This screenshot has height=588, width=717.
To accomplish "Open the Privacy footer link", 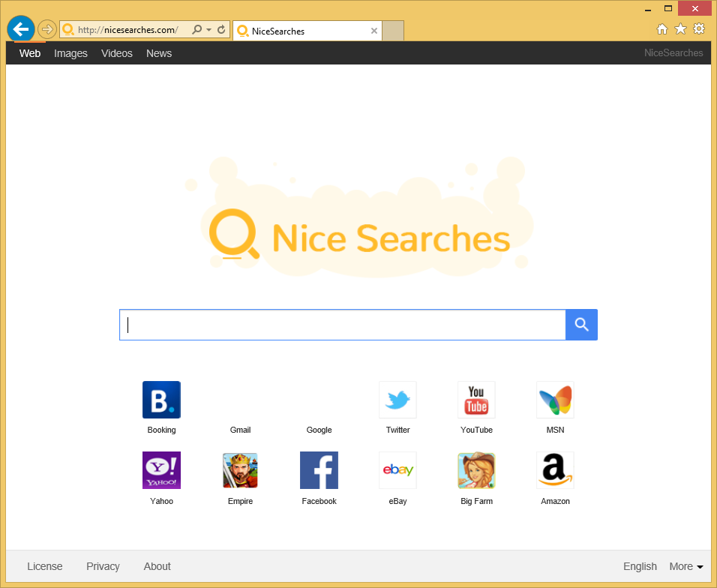I will pyautogui.click(x=103, y=566).
